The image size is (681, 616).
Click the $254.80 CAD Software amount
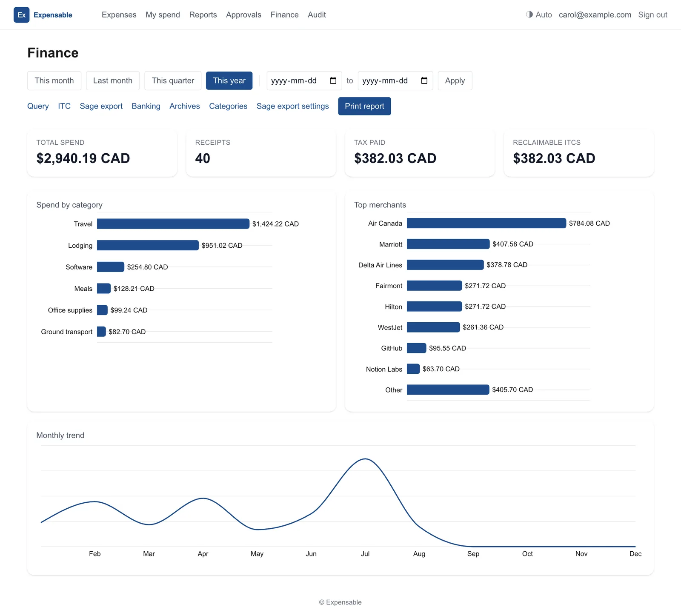tap(147, 267)
